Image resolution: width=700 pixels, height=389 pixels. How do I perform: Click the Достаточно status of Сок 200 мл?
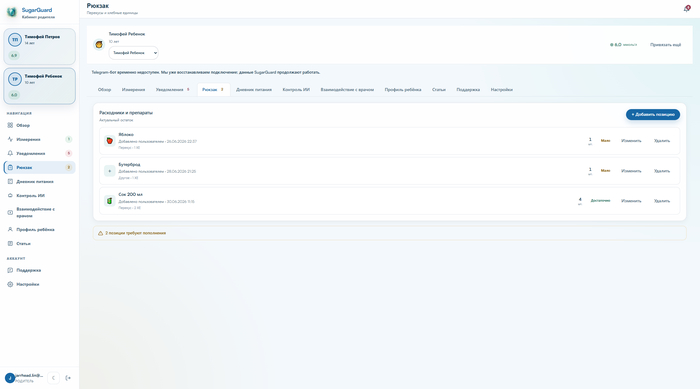click(600, 201)
